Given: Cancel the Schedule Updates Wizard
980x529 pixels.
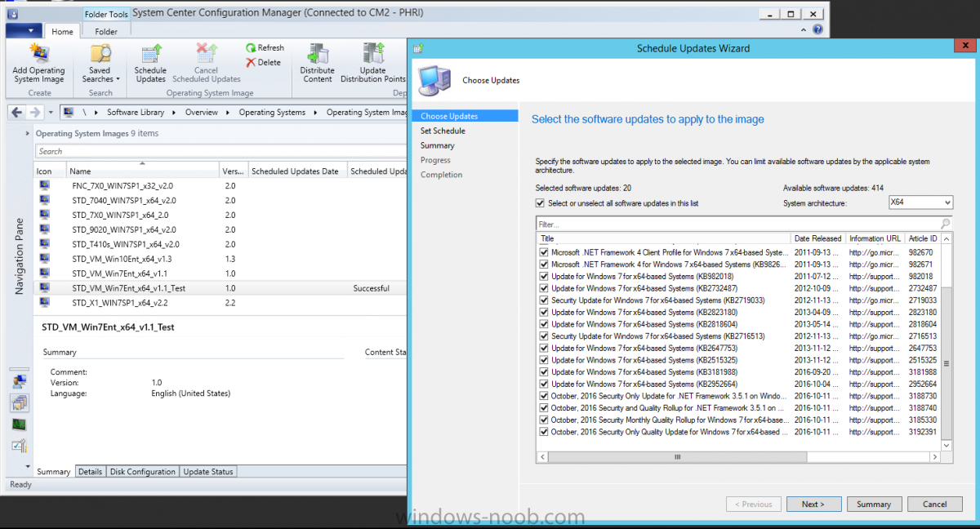Looking at the screenshot, I should [935, 505].
